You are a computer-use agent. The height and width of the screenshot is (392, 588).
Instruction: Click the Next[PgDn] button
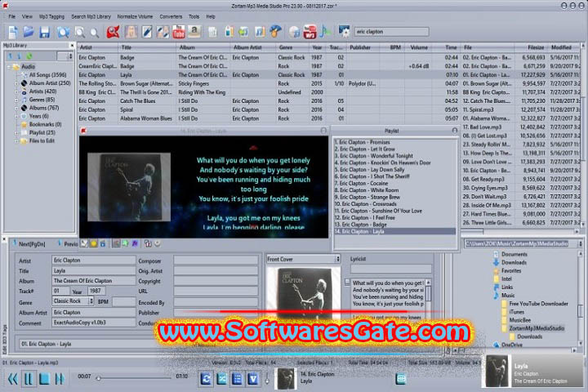pos(29,244)
